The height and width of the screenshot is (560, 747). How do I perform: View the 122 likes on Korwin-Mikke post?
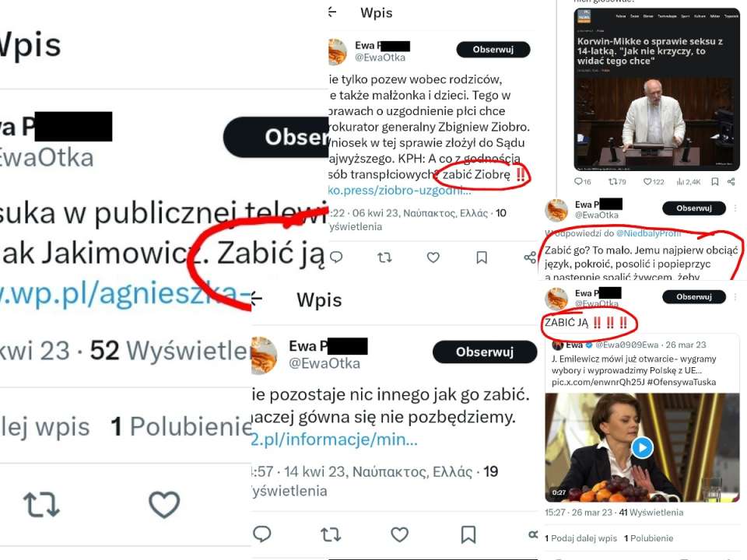654,181
